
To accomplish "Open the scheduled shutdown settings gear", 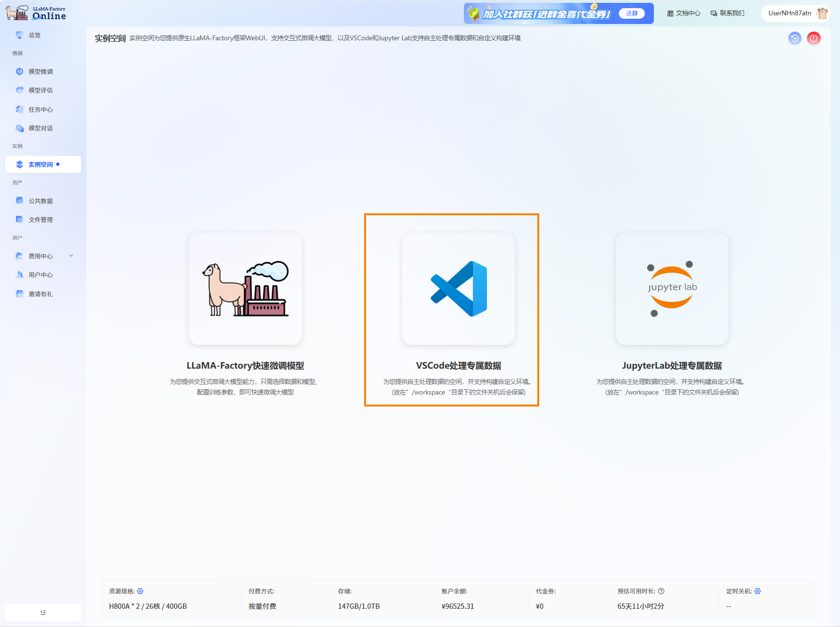I will pyautogui.click(x=757, y=591).
